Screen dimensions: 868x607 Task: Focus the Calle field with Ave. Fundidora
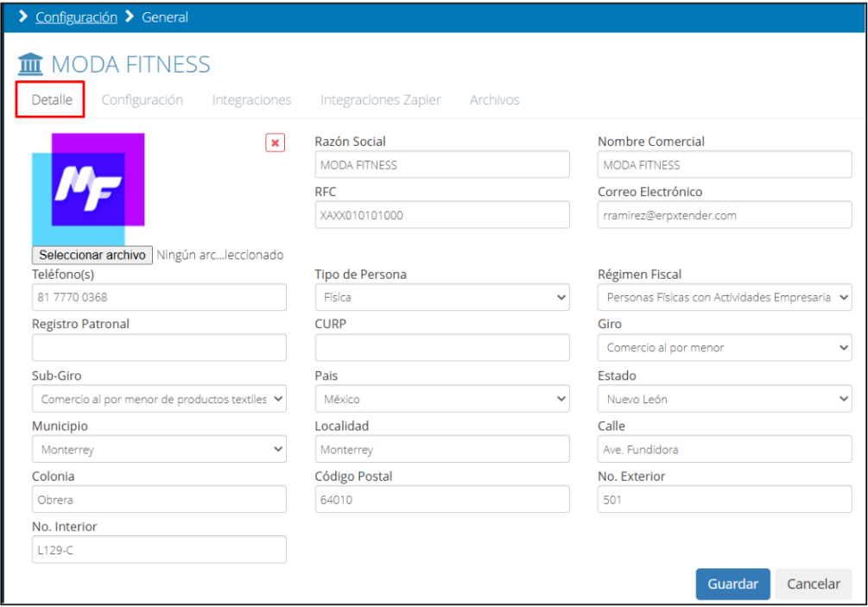pos(725,449)
